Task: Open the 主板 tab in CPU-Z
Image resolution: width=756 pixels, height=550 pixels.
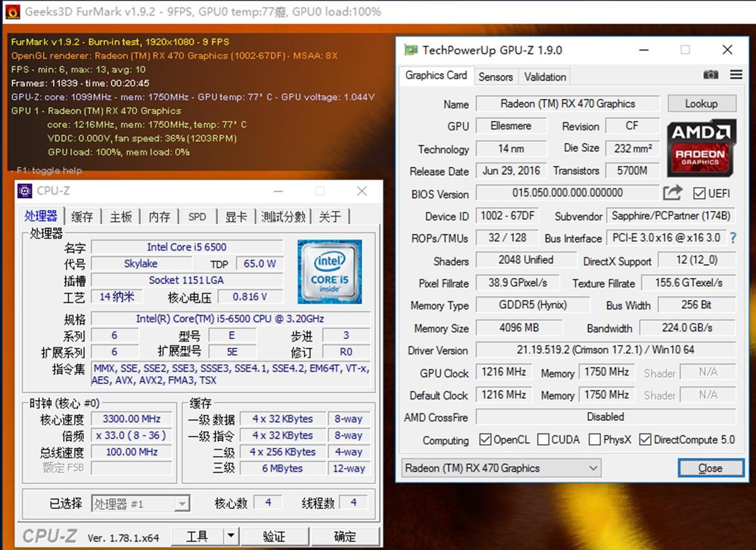Action: coord(121,217)
